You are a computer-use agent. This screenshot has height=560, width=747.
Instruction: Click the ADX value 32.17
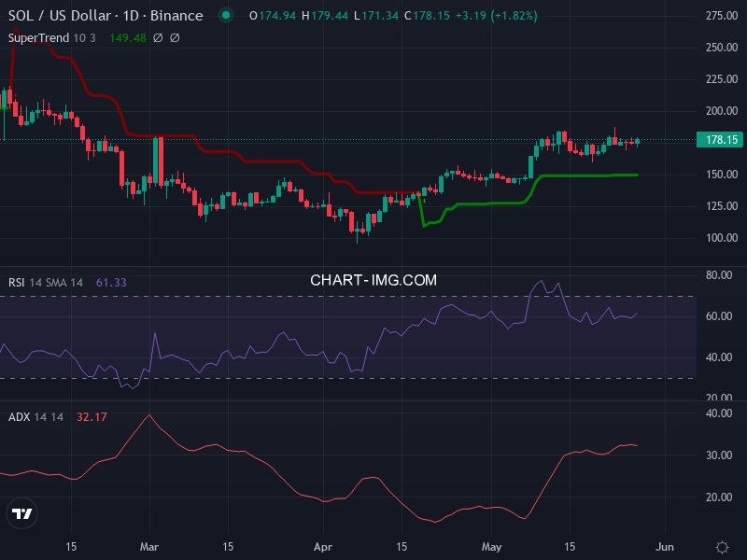[x=92, y=417]
